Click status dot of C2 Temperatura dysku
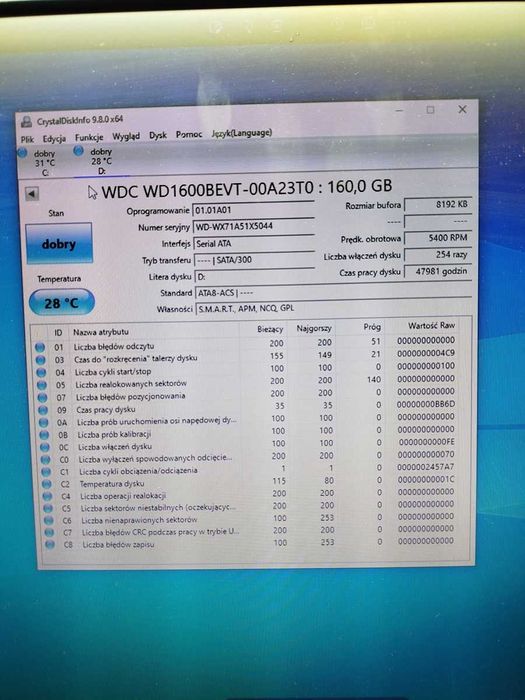Screen dimensions: 525x700 46,484
